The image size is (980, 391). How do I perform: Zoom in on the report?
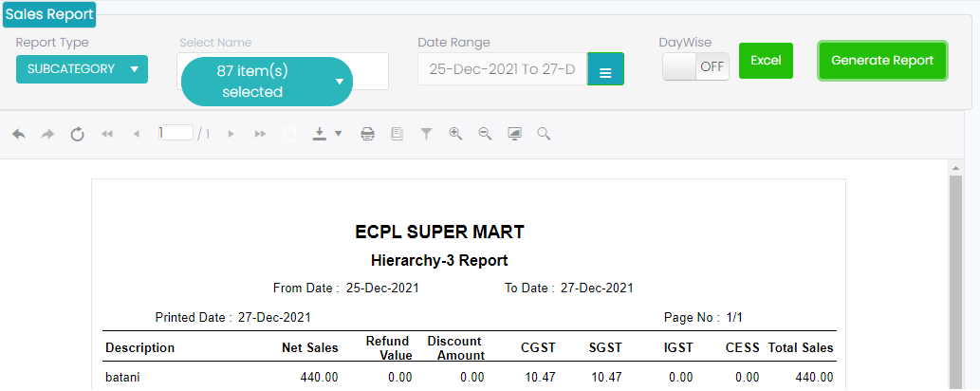[455, 135]
